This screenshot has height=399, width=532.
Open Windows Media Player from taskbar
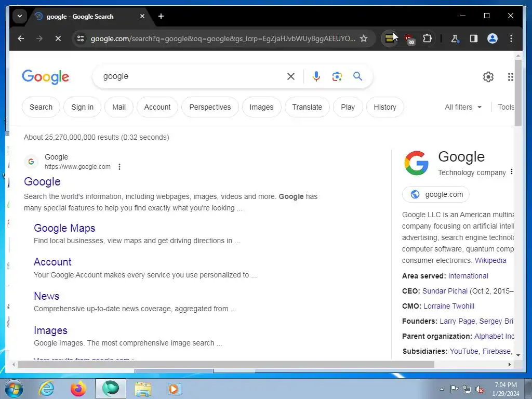(x=175, y=389)
